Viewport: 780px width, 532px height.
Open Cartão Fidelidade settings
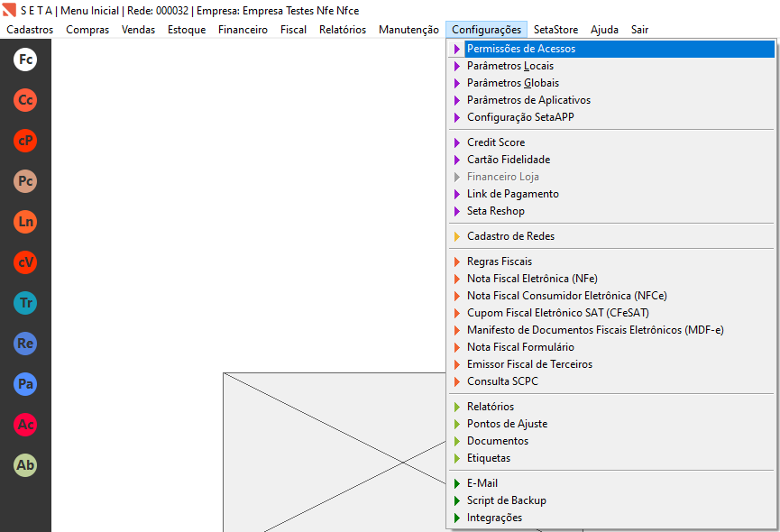[612, 160]
